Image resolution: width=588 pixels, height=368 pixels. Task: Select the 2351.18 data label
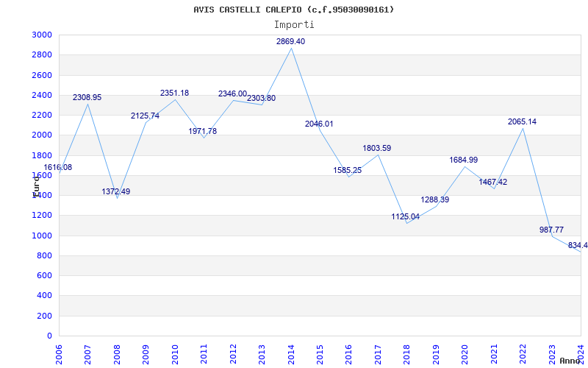(174, 93)
